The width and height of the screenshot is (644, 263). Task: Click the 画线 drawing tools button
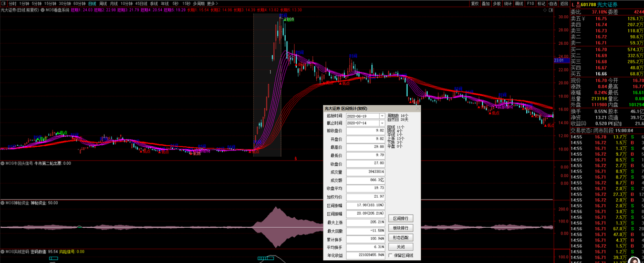[519, 3]
